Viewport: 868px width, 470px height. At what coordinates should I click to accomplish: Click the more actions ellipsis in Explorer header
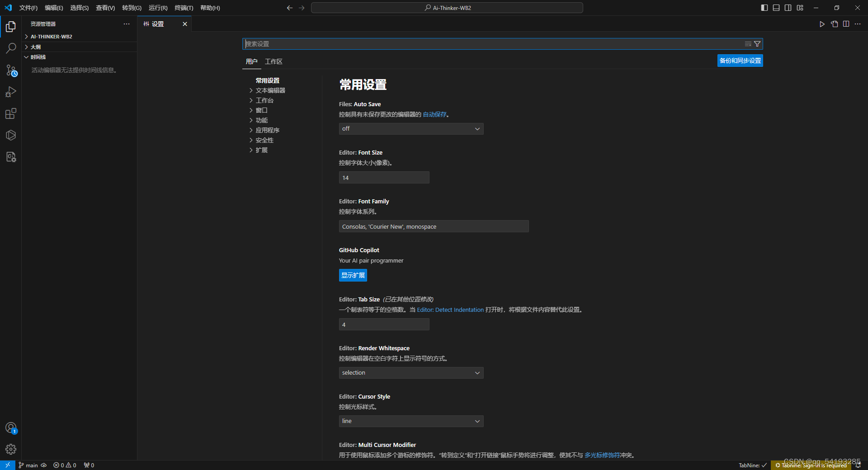point(127,24)
